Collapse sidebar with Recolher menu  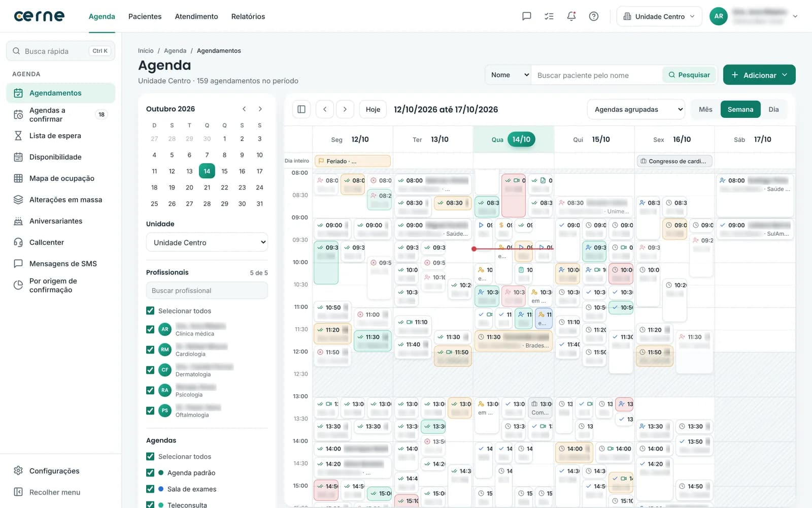pyautogui.click(x=60, y=492)
